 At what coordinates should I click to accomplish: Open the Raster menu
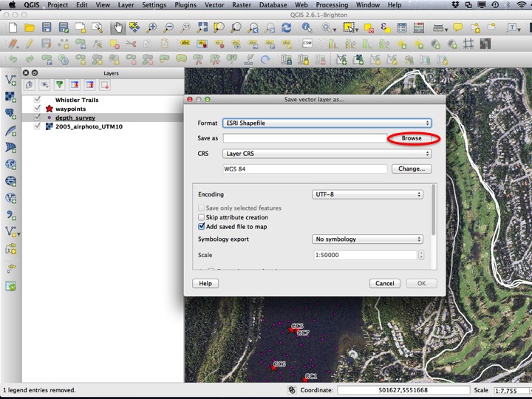coord(242,4)
